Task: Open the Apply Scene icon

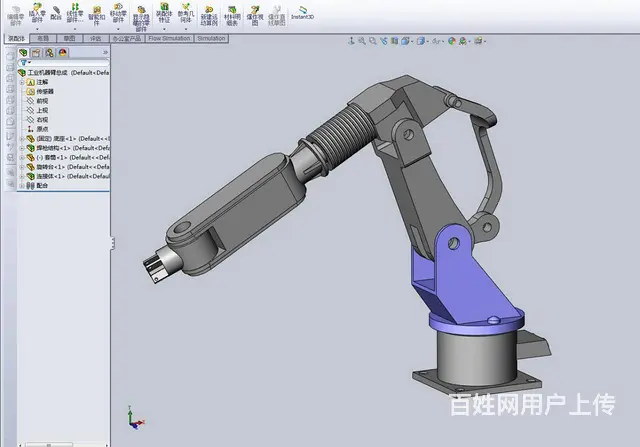Action: point(463,41)
